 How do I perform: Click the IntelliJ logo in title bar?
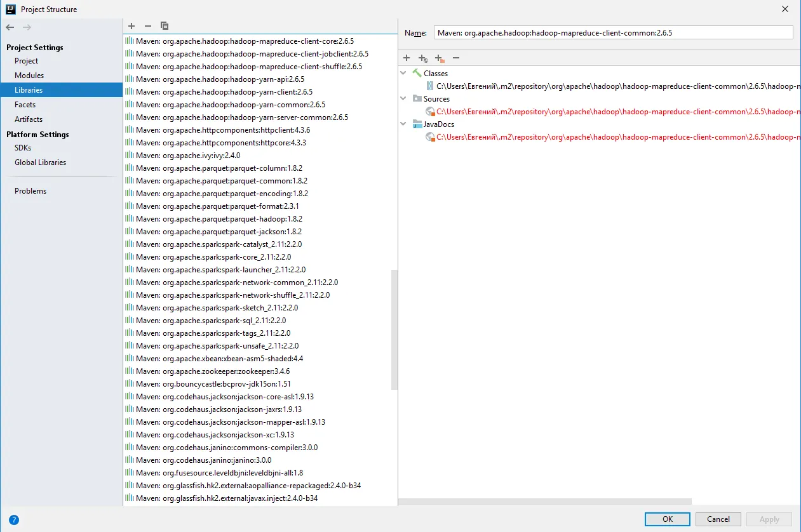tap(11, 9)
